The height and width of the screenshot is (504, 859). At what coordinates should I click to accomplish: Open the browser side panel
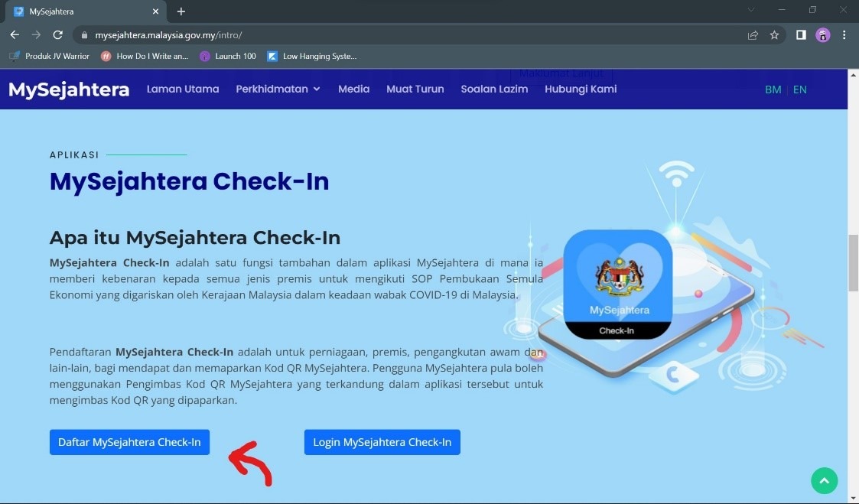coord(801,35)
